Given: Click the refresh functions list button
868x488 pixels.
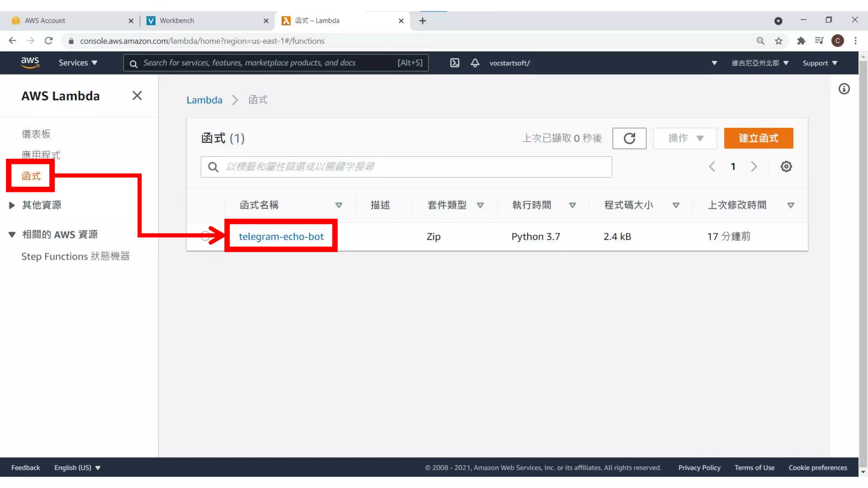Looking at the screenshot, I should coord(629,138).
